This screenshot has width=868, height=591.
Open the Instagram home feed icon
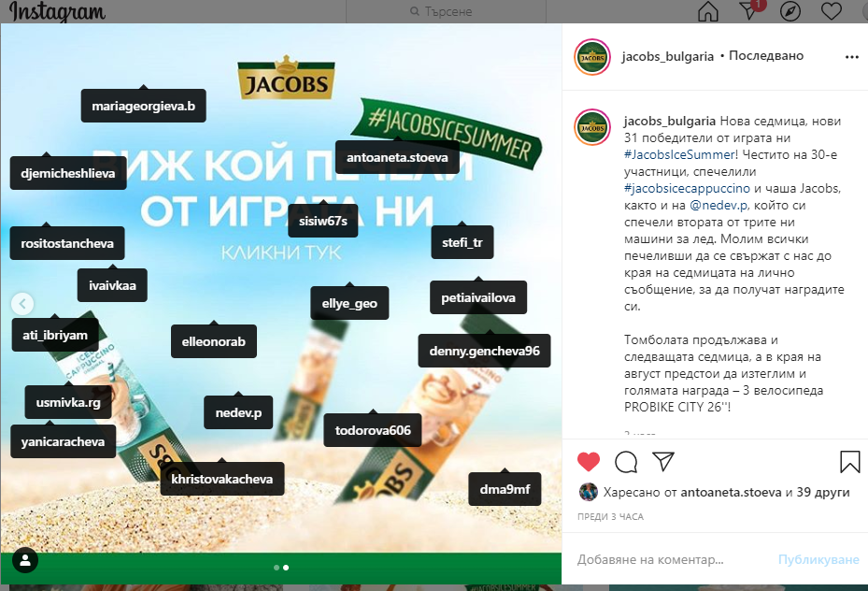707,11
